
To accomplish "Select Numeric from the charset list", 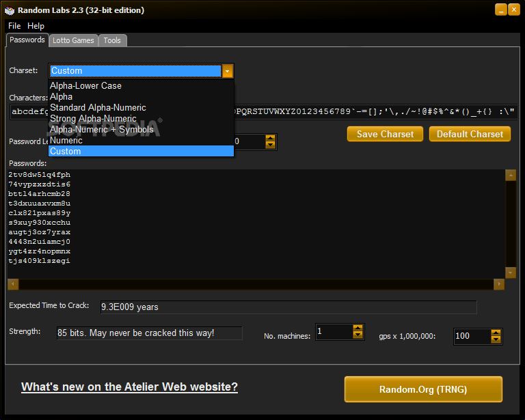I will pos(141,141).
